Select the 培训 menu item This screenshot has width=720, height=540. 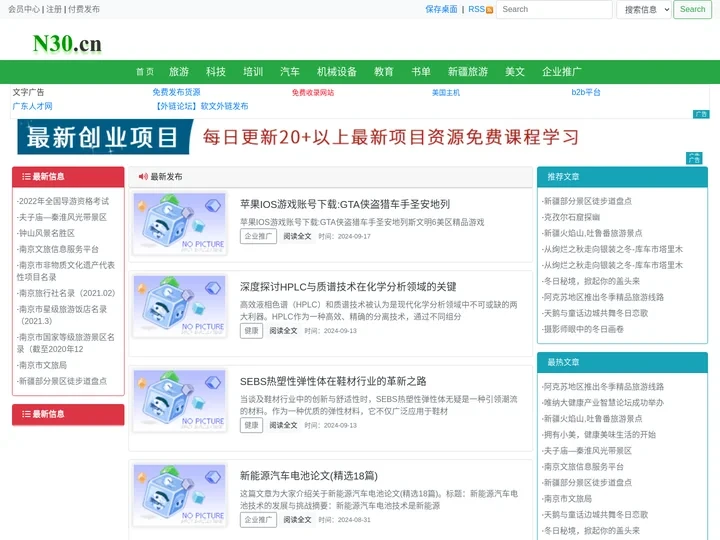click(253, 72)
